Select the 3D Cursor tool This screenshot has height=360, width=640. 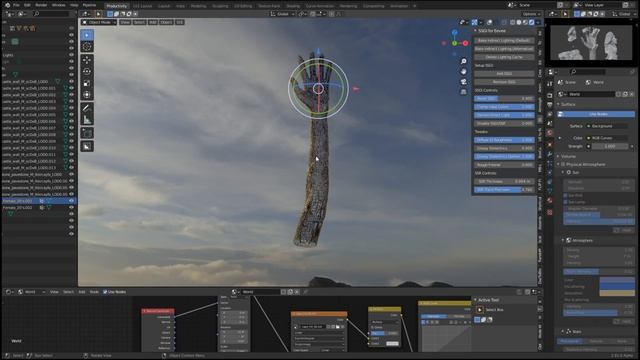tap(87, 47)
